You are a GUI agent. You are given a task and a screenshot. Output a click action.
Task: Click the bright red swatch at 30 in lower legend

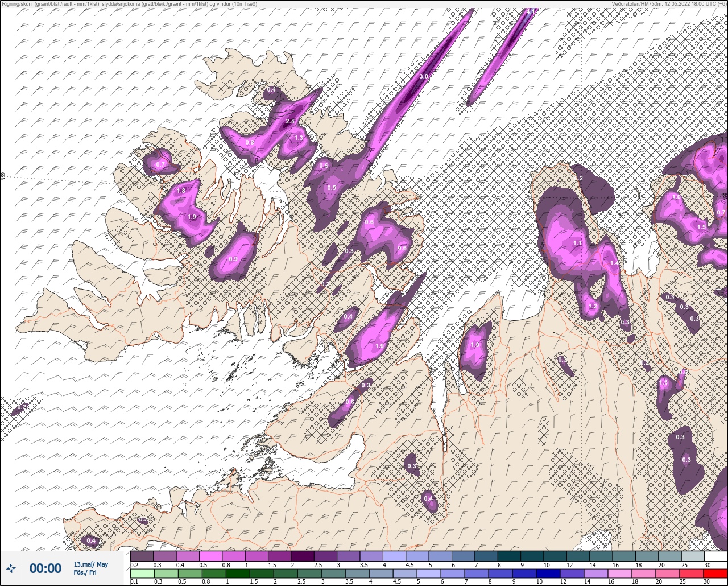pyautogui.click(x=715, y=573)
